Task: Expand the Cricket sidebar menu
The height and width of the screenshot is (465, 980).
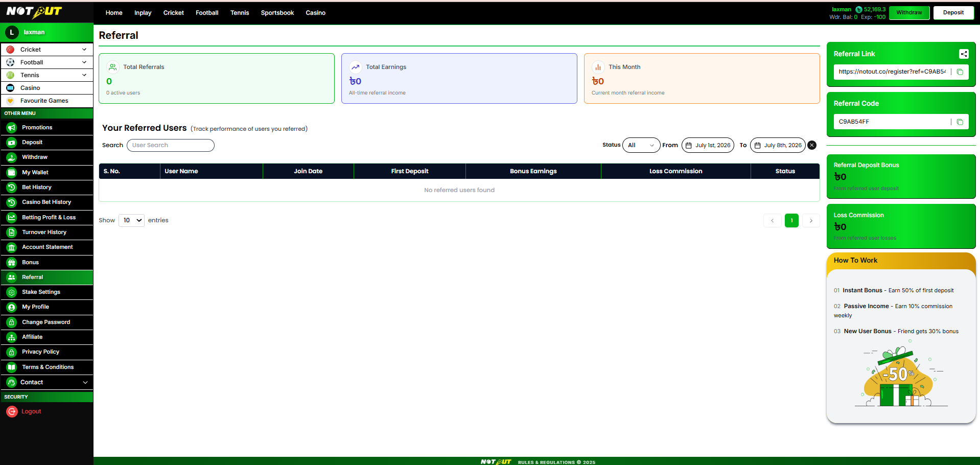Action: tap(47, 50)
